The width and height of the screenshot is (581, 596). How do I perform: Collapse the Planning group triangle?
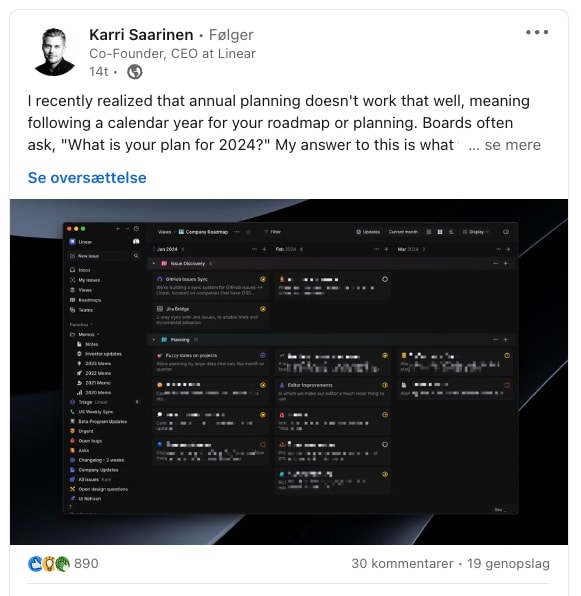pos(154,339)
